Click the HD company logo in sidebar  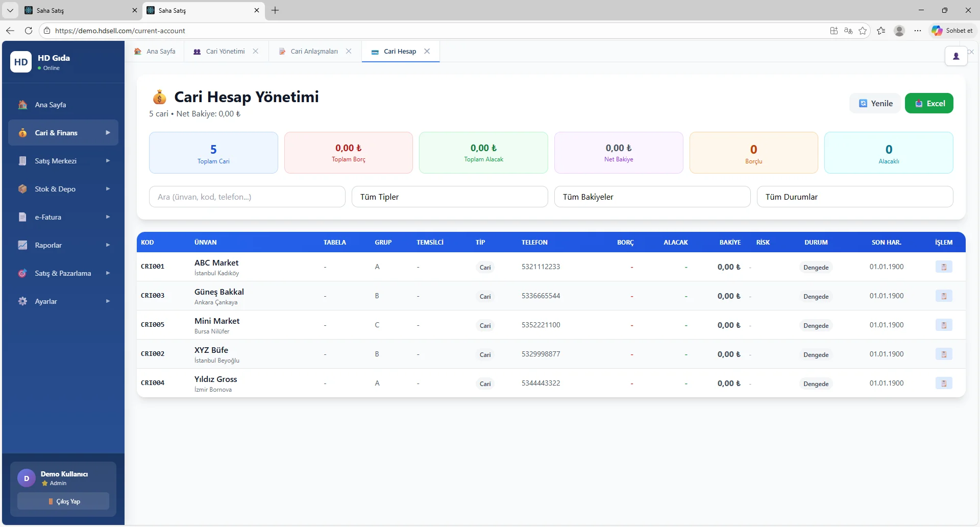pos(21,62)
